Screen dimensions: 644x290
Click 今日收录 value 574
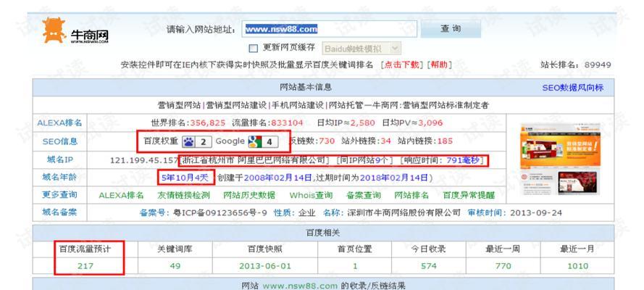coord(428,266)
